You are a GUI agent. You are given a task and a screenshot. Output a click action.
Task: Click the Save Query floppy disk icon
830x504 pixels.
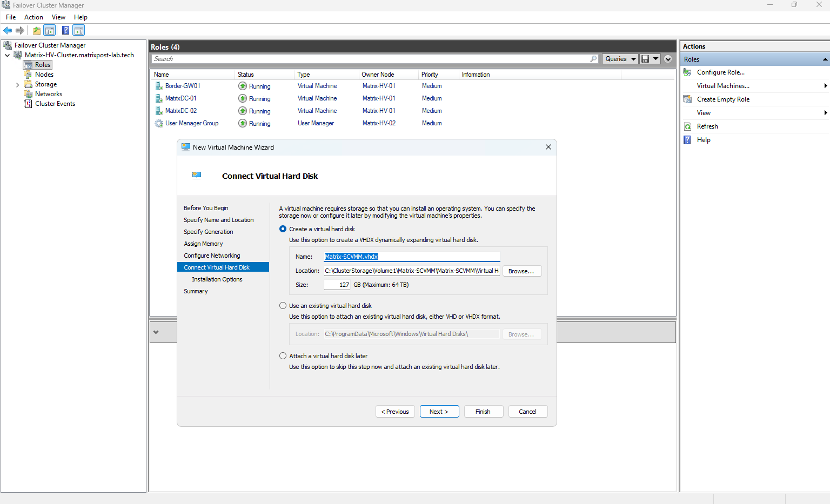[x=645, y=59]
